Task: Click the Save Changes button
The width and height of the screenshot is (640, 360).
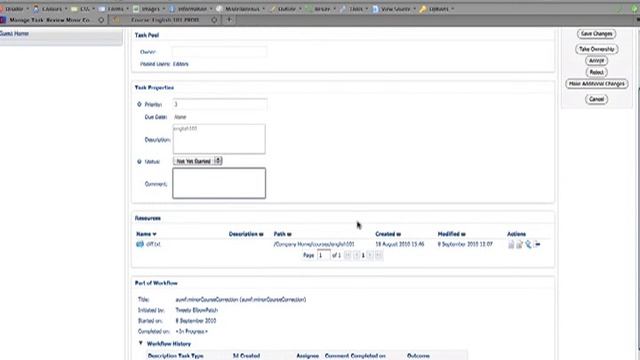Action: click(596, 34)
